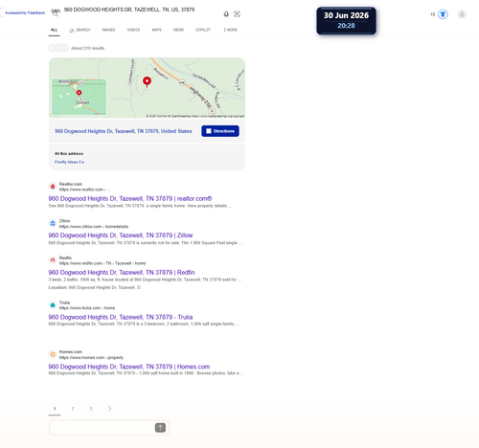Open the Zillow result title
479x448 pixels.
tap(121, 235)
